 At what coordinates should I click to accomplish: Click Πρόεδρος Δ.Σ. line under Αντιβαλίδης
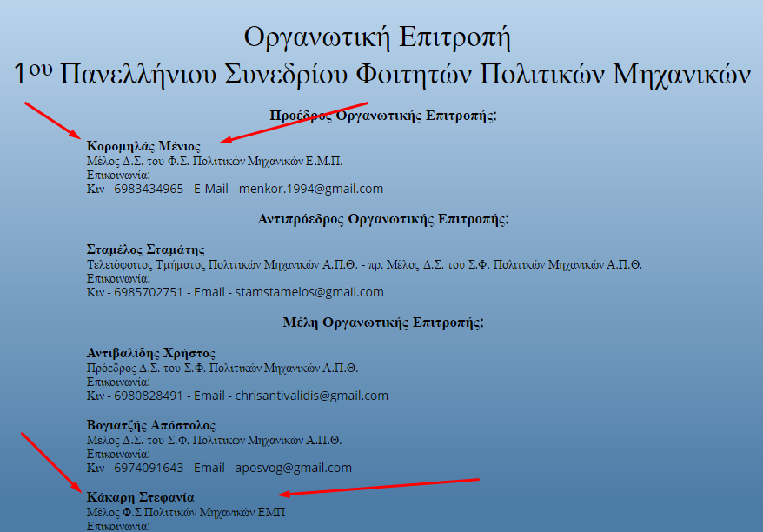(222, 368)
